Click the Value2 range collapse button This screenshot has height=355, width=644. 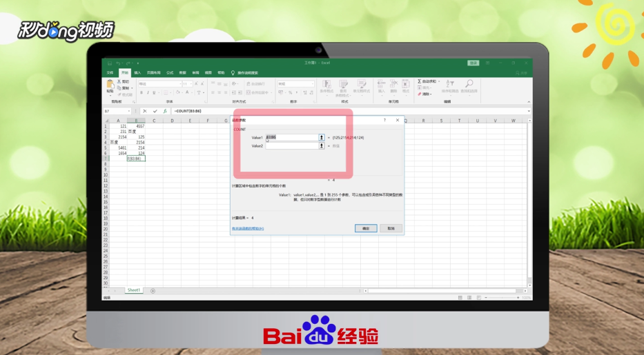coord(322,145)
